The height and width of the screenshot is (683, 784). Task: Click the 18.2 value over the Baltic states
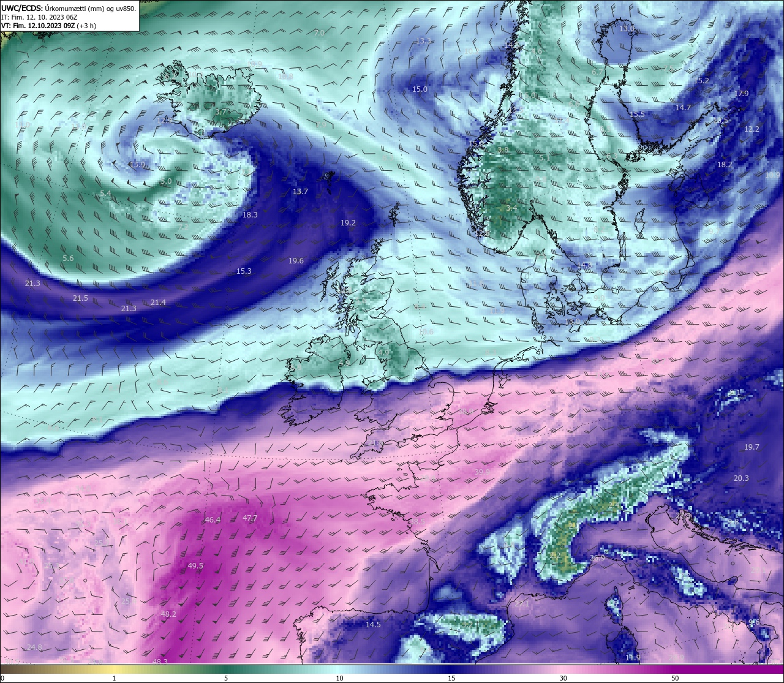(x=725, y=165)
